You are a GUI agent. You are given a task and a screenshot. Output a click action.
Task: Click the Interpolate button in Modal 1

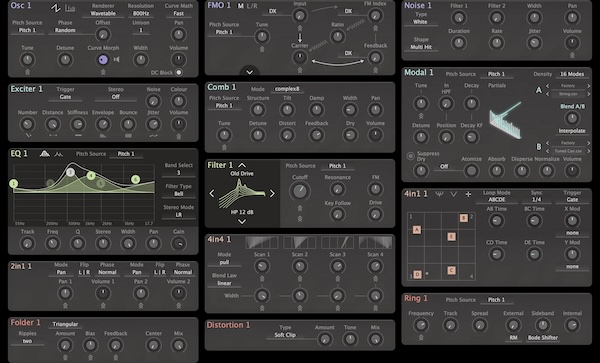tap(572, 131)
